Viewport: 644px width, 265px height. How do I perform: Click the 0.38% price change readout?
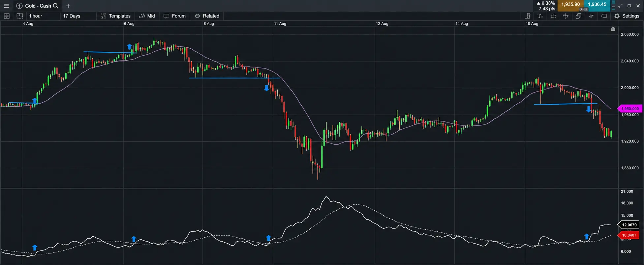pyautogui.click(x=546, y=3)
